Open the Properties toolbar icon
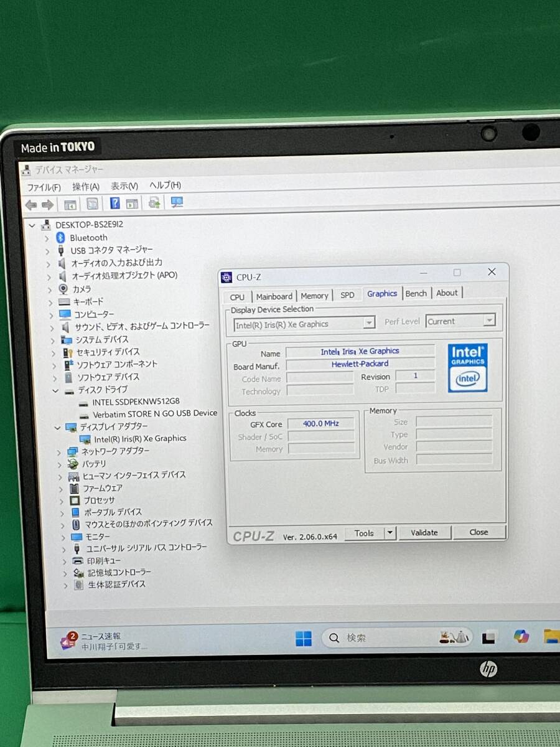560x747 pixels. click(x=92, y=204)
